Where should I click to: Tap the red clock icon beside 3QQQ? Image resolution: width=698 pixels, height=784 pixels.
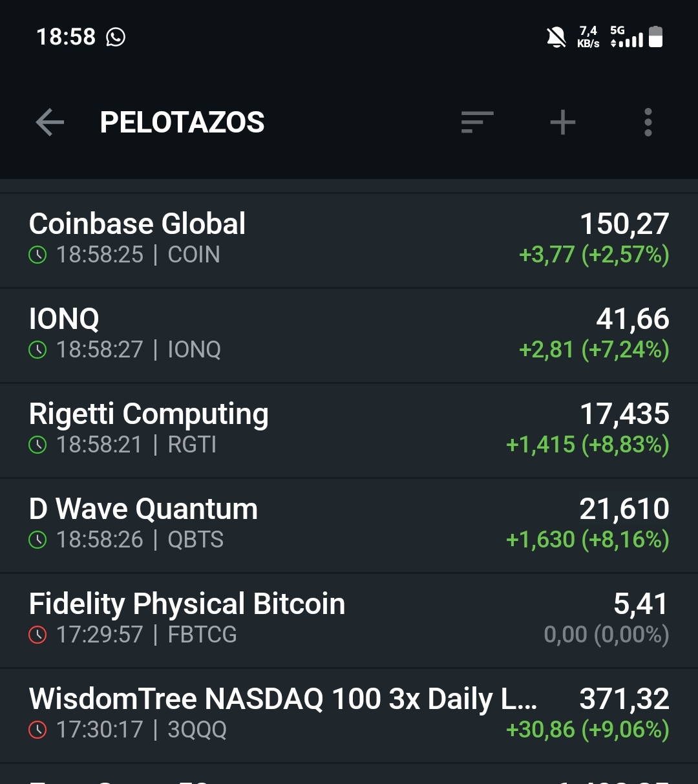(x=38, y=730)
